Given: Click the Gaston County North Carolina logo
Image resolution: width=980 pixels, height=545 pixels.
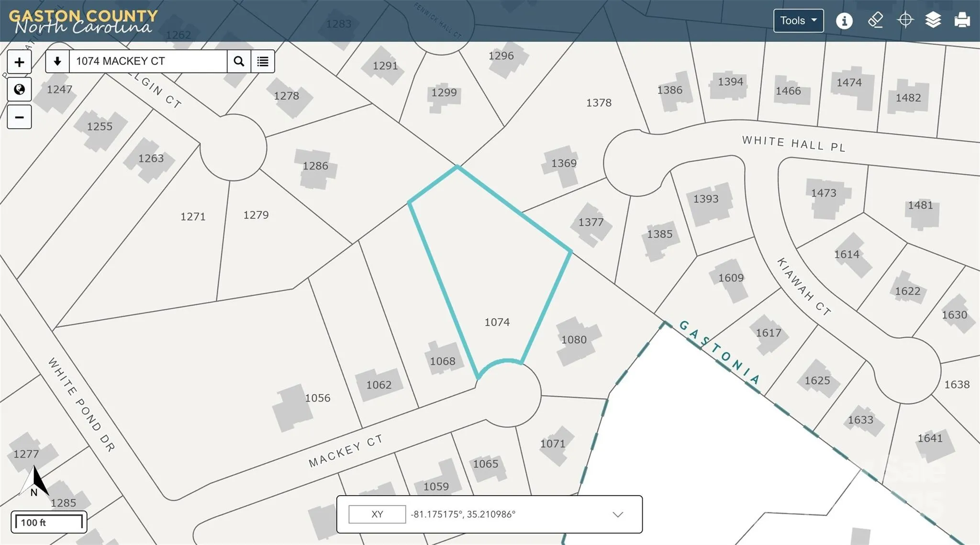Looking at the screenshot, I should point(83,22).
